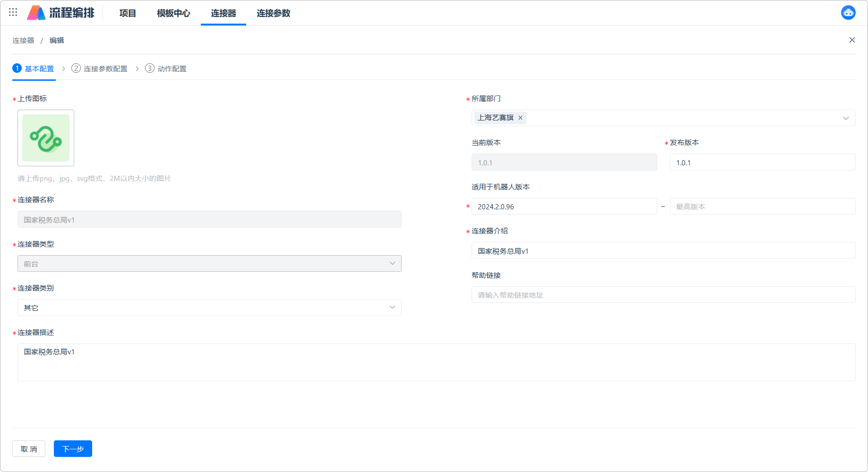Expand the 所属部门 dropdown
Screen dimensions: 868x472
tap(845, 118)
